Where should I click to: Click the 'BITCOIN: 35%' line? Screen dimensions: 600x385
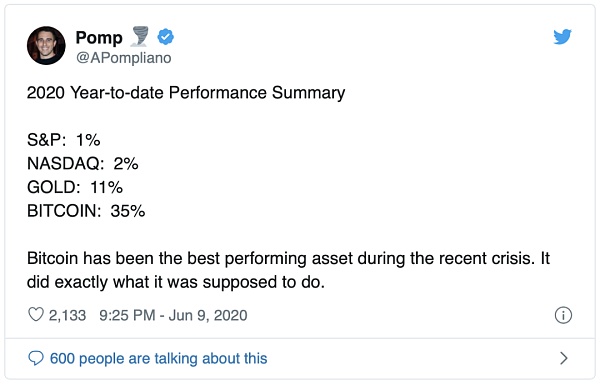coord(86,211)
